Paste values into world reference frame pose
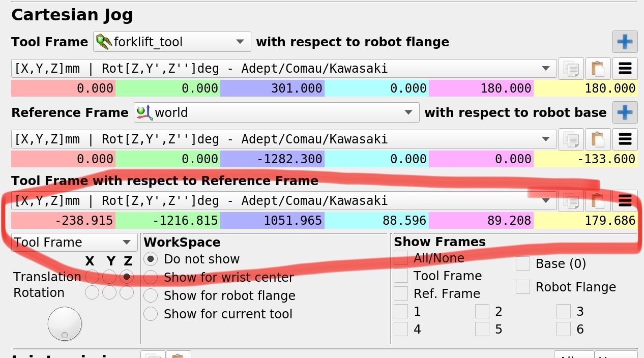The image size is (644, 358). [598, 139]
